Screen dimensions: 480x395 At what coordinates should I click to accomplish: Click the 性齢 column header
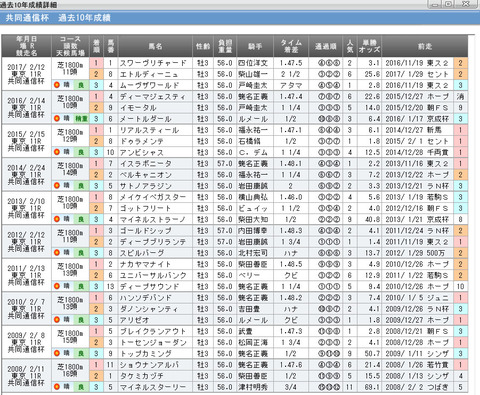click(x=203, y=46)
